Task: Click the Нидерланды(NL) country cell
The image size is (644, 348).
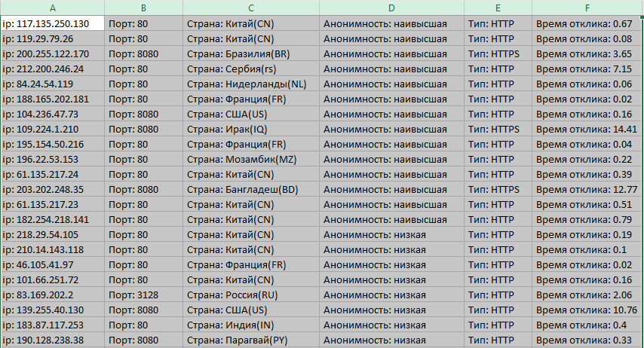Action: tap(250, 84)
